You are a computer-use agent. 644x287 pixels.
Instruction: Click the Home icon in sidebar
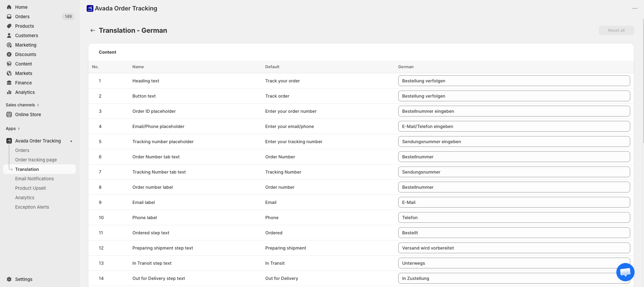tap(9, 7)
